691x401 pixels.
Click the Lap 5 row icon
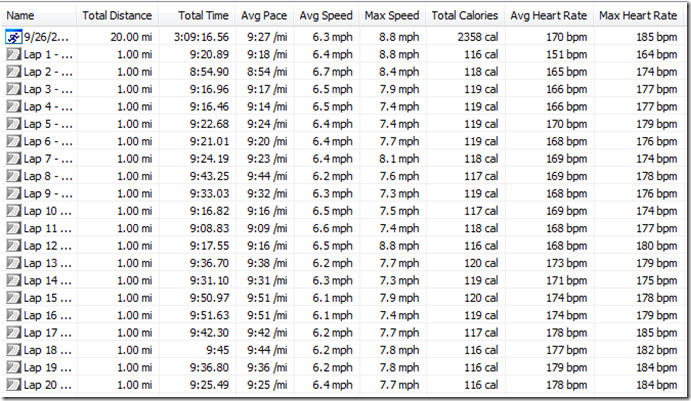13,125
